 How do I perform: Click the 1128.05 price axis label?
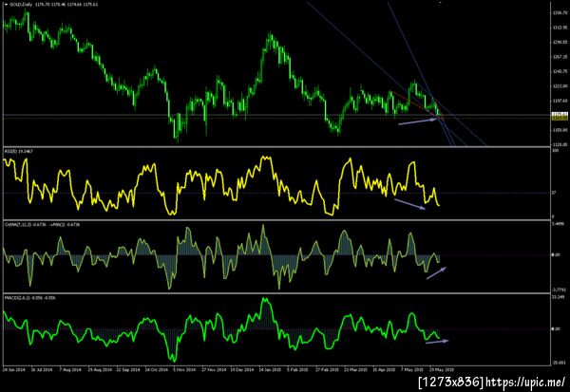(x=560, y=144)
